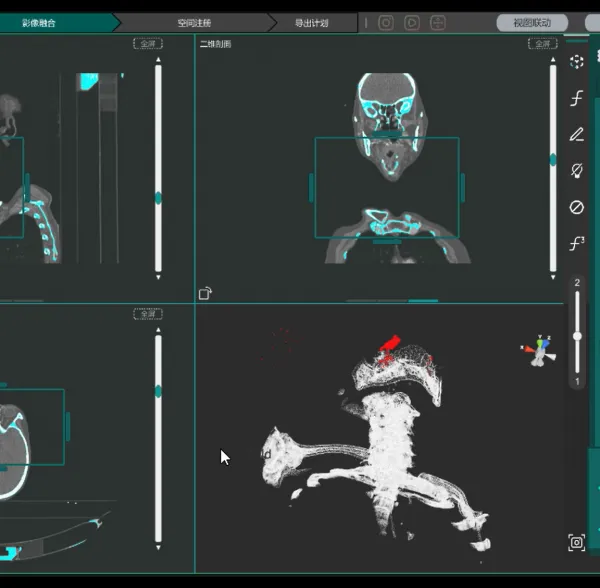Click the teal slice thumb in 二维剖面 scrollbar
The height and width of the screenshot is (588, 600).
pyautogui.click(x=553, y=160)
